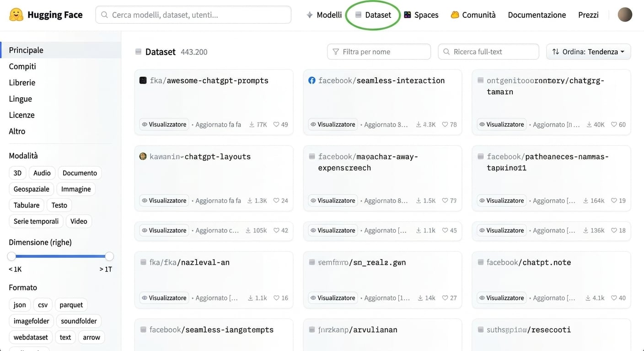Open Spaces via its colorful icon

[407, 15]
